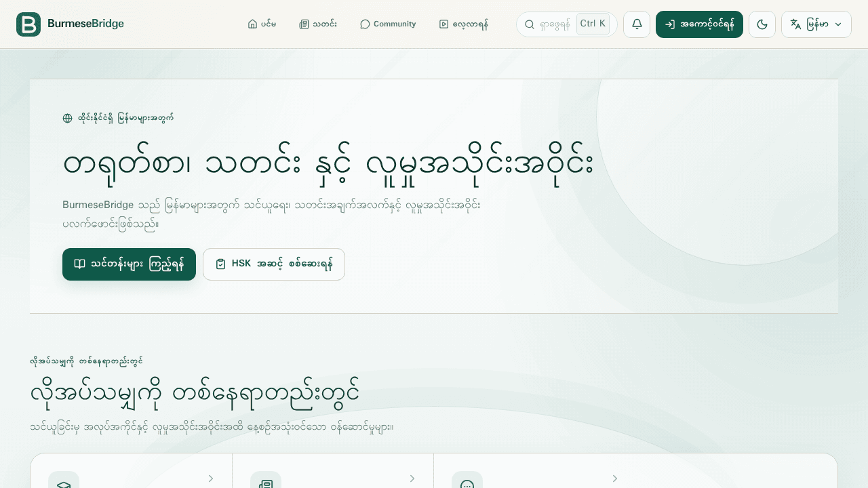Image resolution: width=868 pixels, height=488 pixels.
Task: Click the Ctrl K shortcut badge
Action: click(x=593, y=24)
